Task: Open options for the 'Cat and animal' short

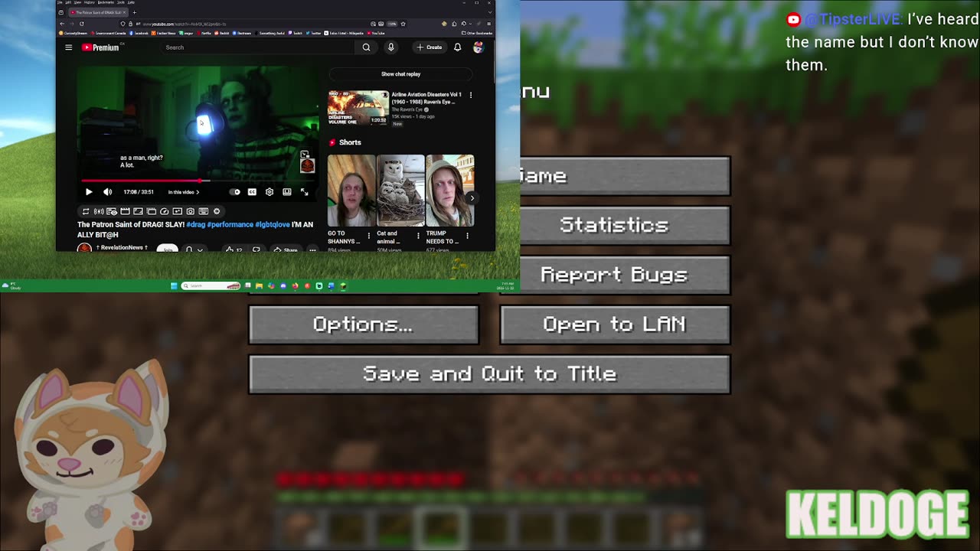Action: [418, 236]
